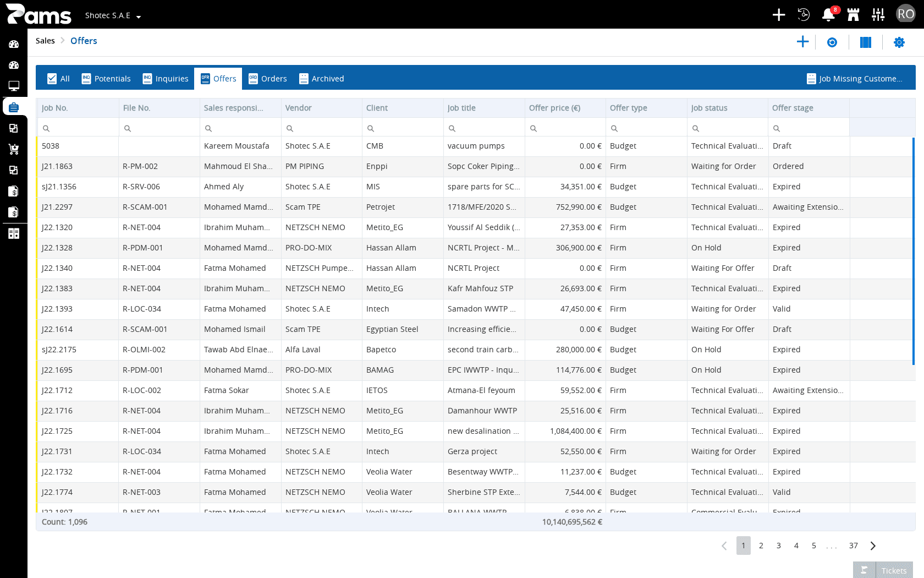The image size is (924, 578).
Task: Select client Egyptian Steel cell
Action: tap(403, 329)
